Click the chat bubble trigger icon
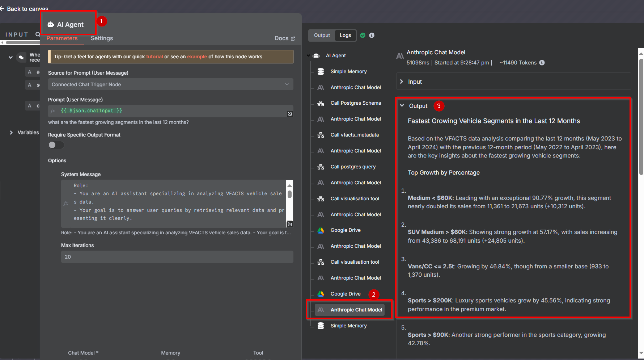Screen dimensions: 644x360 tap(21, 57)
